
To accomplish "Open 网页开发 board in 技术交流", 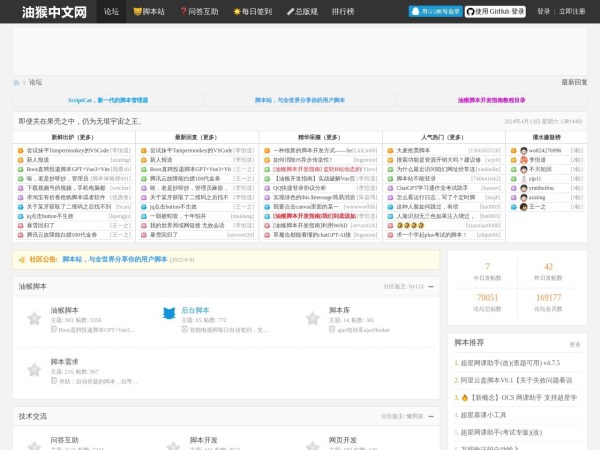I will 343,440.
